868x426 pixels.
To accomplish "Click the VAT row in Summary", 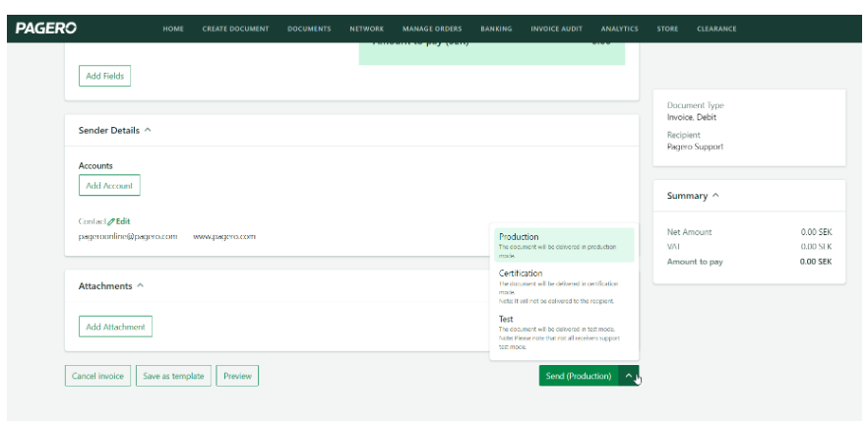I will [750, 246].
